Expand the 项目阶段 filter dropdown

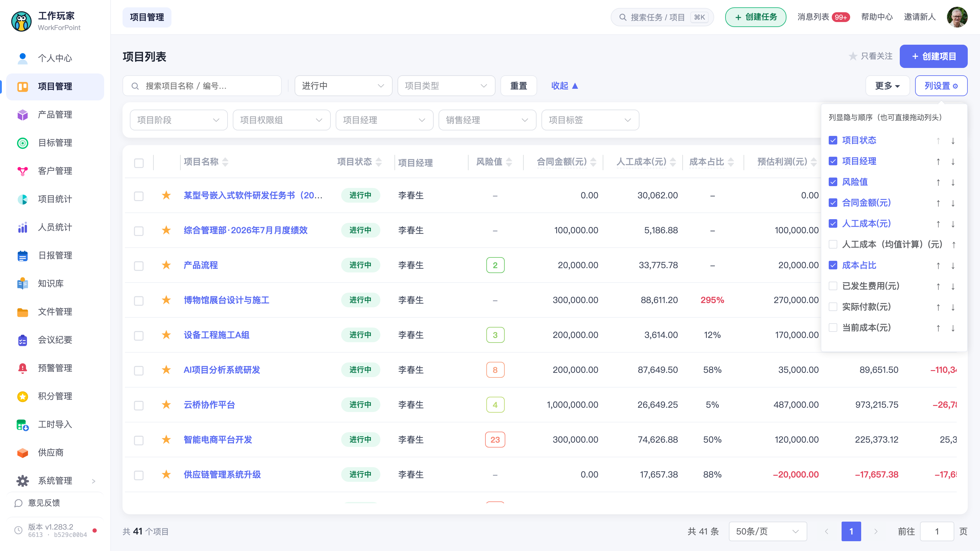(179, 120)
